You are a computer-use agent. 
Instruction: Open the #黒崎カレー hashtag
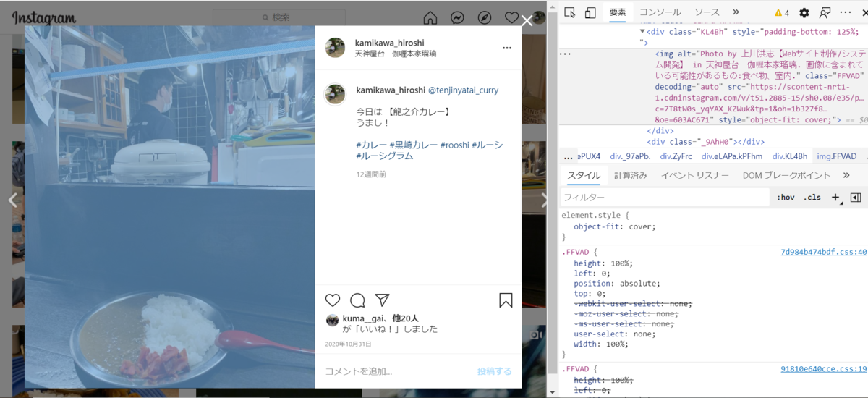click(x=414, y=145)
